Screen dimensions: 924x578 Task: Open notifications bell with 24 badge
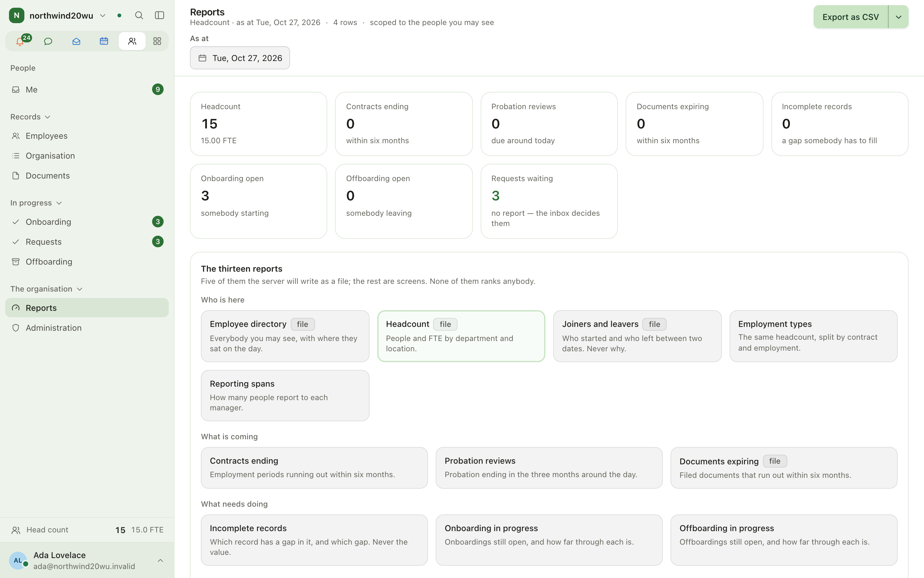[20, 41]
